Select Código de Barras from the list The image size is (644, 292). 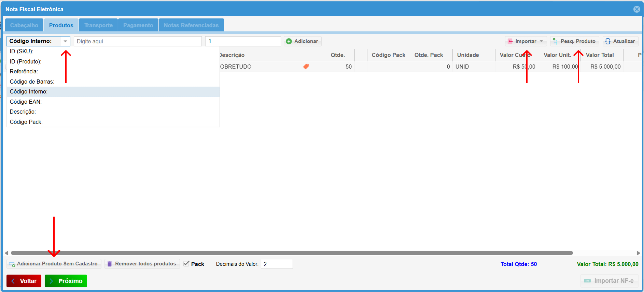32,82
